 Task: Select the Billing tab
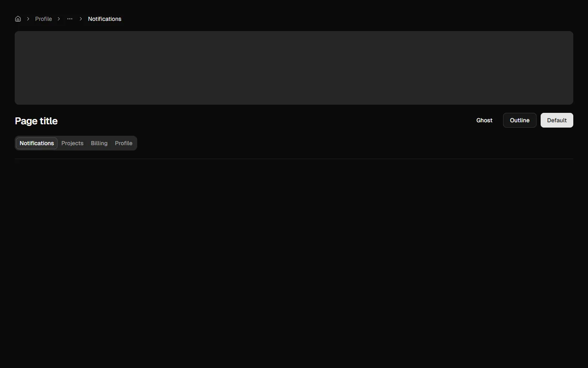click(99, 143)
